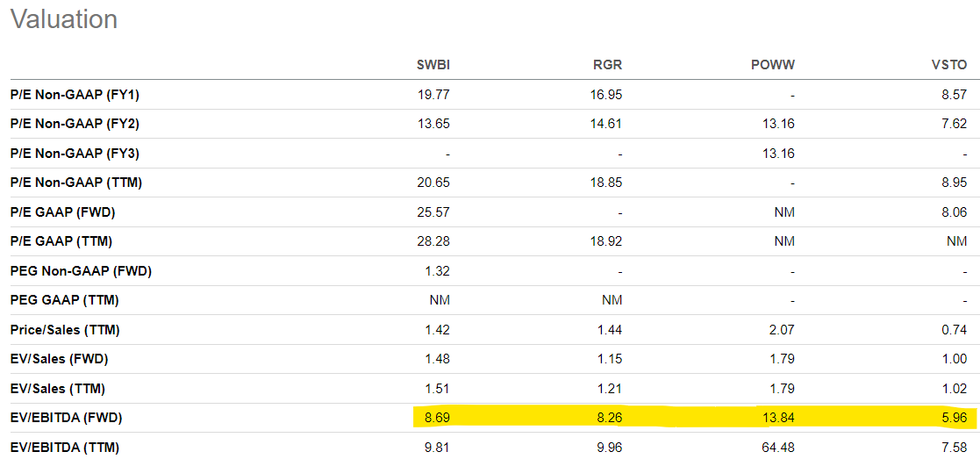
Task: Select RGR's P/E Non-GAAP (FY1) value 16.95
Action: [x=604, y=95]
